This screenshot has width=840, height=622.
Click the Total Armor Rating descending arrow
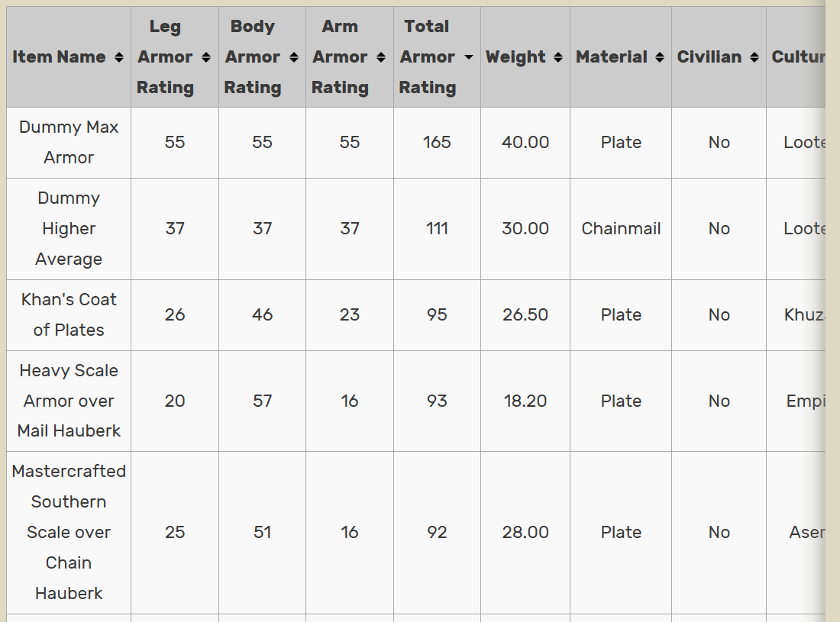coord(468,58)
